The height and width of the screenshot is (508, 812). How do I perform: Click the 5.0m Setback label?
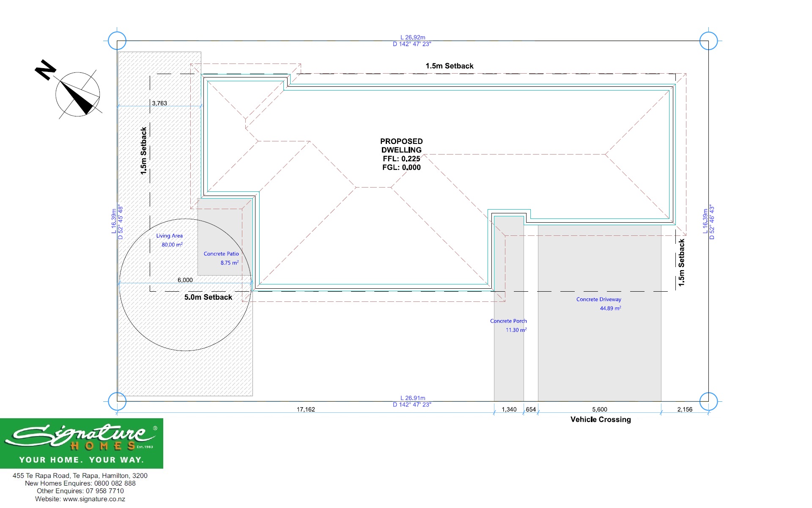point(208,297)
